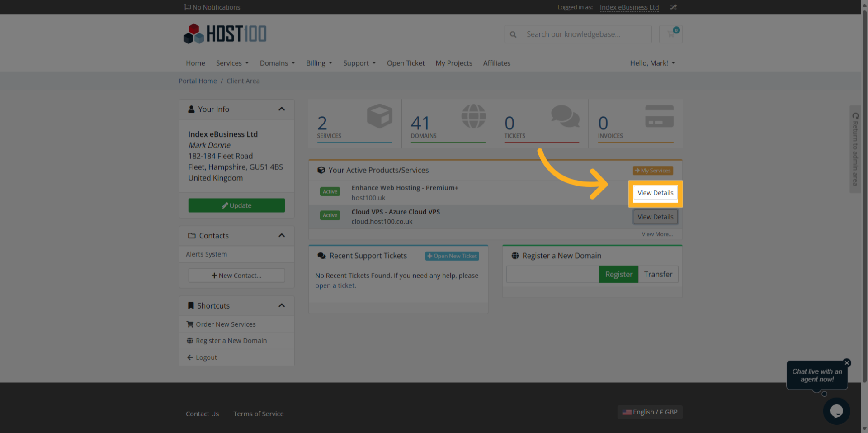Click the host100.uk domain text
This screenshot has width=868, height=433.
pos(368,198)
